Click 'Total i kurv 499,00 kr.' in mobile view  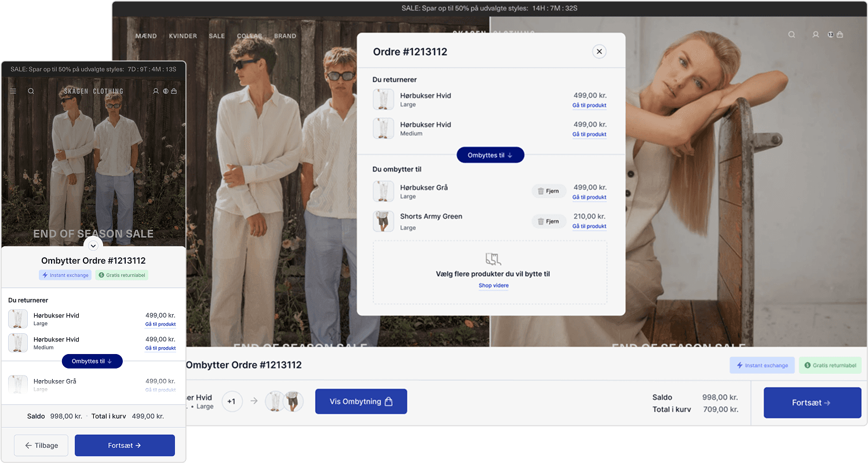pyautogui.click(x=128, y=416)
